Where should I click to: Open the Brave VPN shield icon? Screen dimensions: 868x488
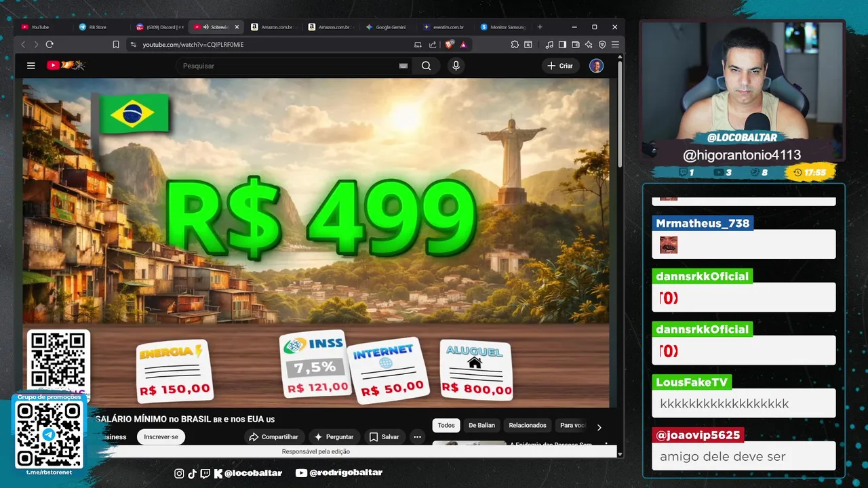click(602, 45)
